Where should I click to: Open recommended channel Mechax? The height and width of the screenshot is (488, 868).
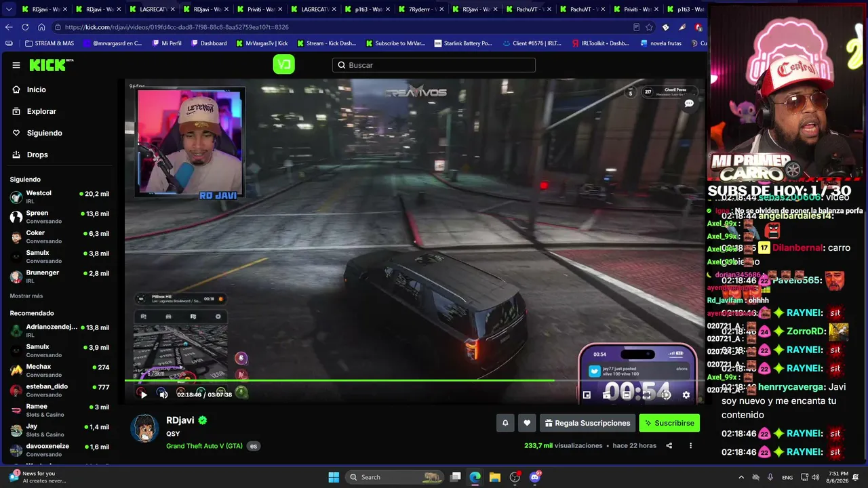click(x=60, y=371)
